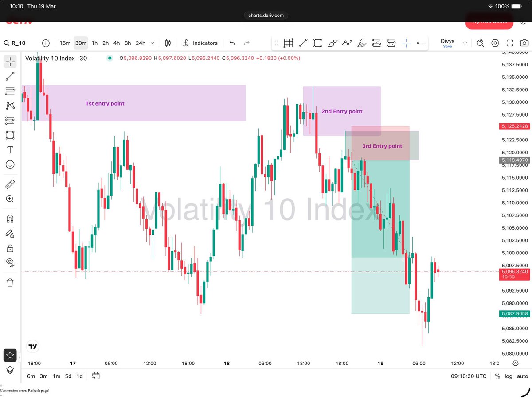
Task: Select the crosshair cursor tool in left sidebar
Action: pos(10,62)
